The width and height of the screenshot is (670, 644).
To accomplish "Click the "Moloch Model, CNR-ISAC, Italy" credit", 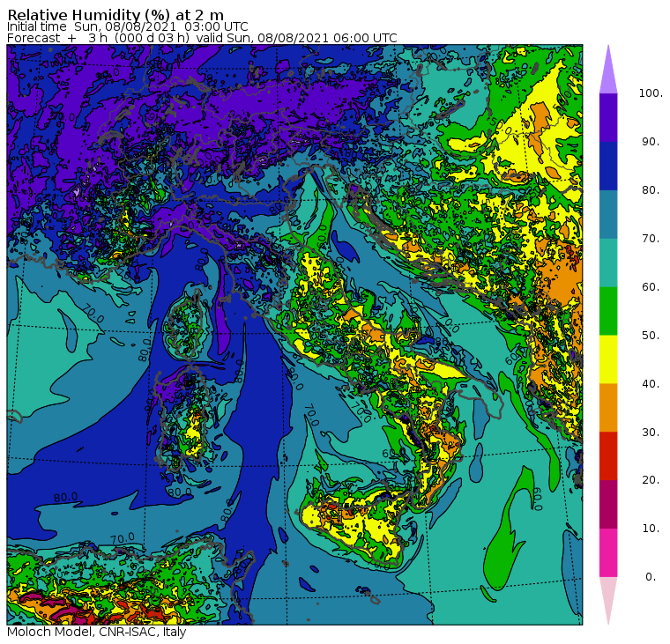I will coord(97,632).
